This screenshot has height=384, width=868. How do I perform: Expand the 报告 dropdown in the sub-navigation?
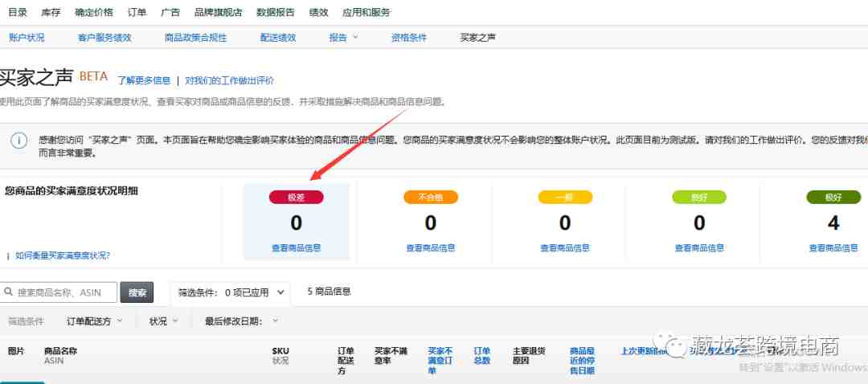point(343,38)
